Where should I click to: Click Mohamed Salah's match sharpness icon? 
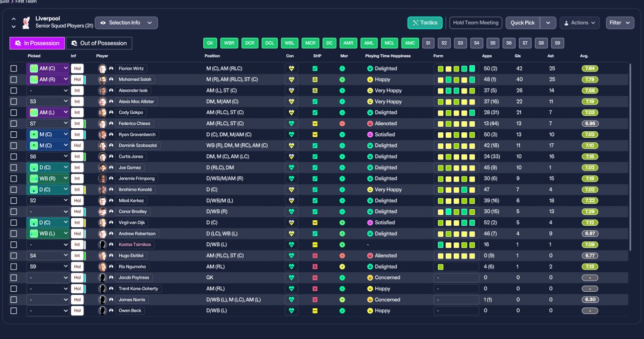click(x=315, y=79)
